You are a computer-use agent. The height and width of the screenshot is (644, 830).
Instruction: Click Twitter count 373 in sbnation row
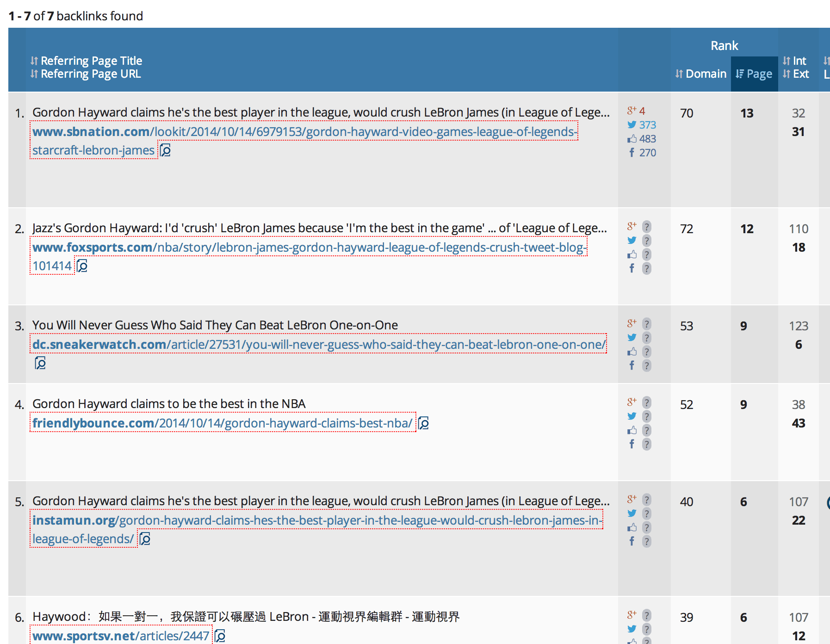click(648, 124)
